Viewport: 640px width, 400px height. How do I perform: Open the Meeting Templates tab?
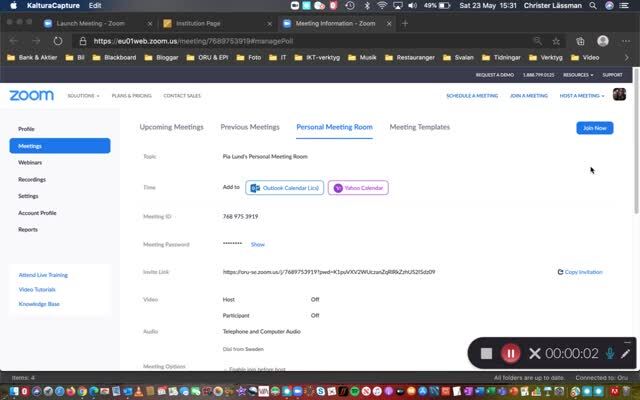pyautogui.click(x=420, y=127)
